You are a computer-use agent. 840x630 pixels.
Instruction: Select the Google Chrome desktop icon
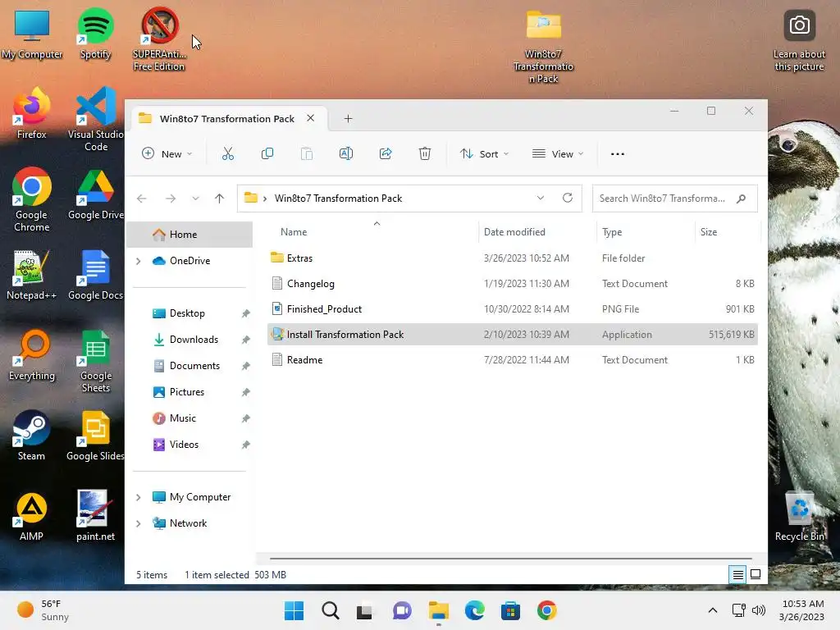pyautogui.click(x=32, y=200)
